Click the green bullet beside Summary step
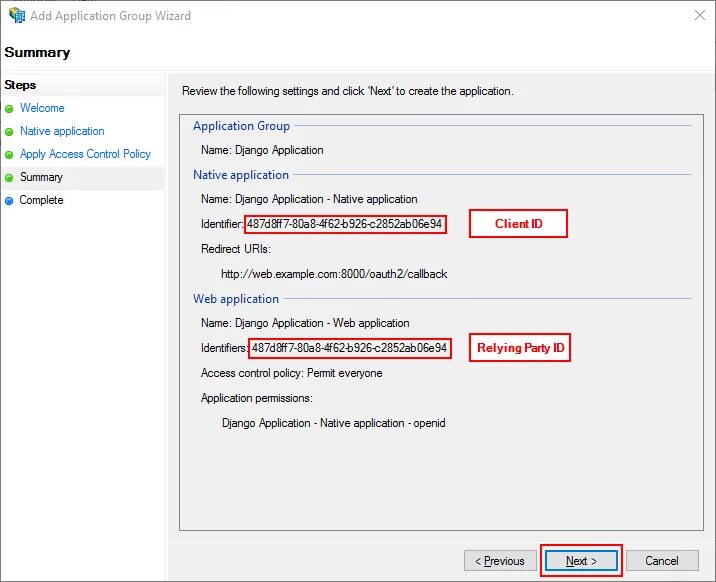This screenshot has width=716, height=582. (9, 178)
